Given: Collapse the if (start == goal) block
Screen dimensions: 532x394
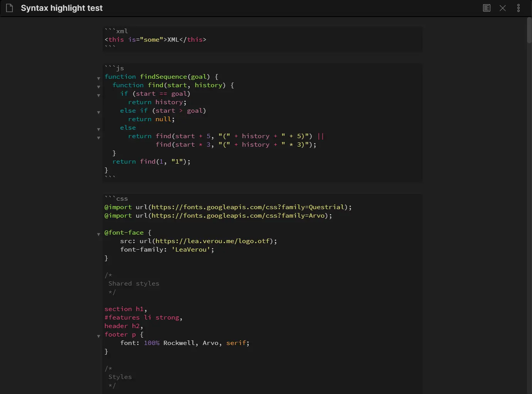Looking at the screenshot, I should pyautogui.click(x=99, y=95).
